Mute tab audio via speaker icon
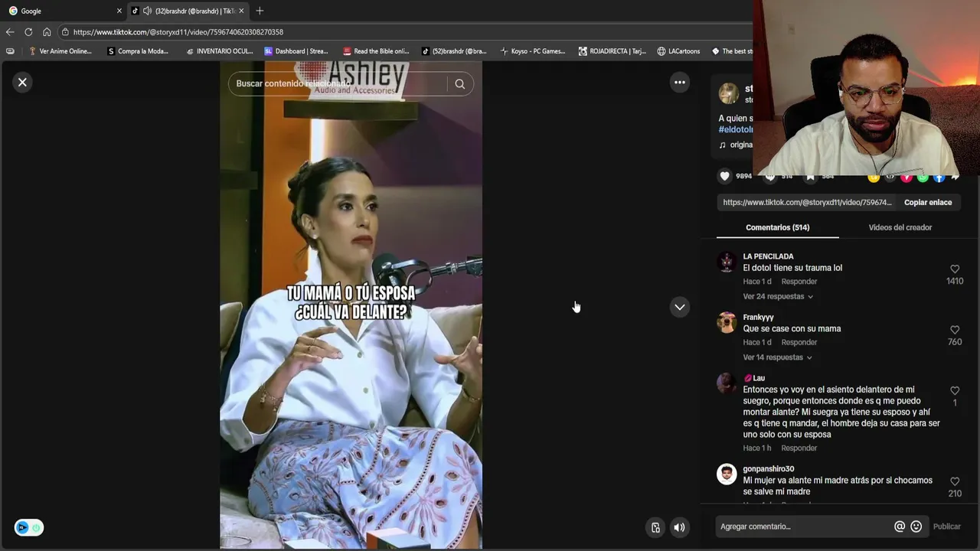The width and height of the screenshot is (980, 551). point(147,11)
